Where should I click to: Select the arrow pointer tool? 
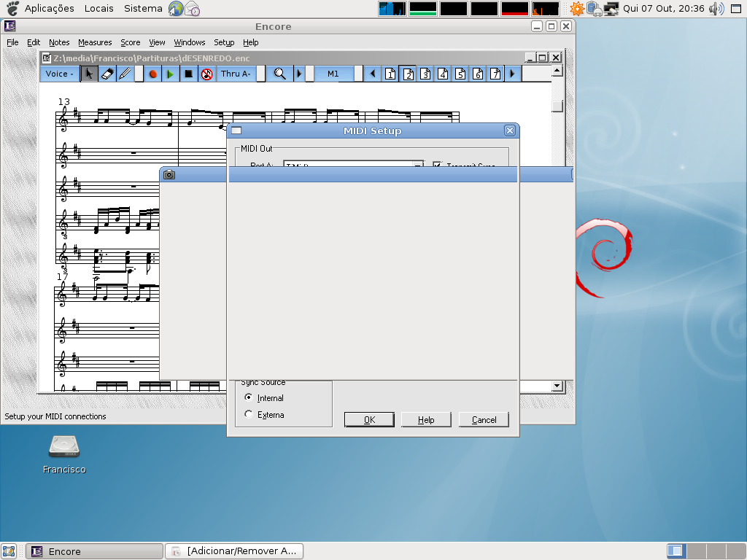(88, 74)
